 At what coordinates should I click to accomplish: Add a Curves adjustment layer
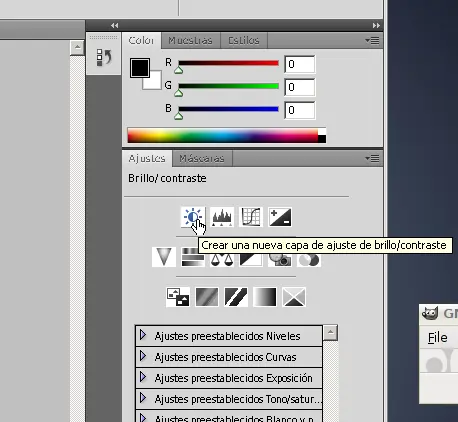[251, 217]
